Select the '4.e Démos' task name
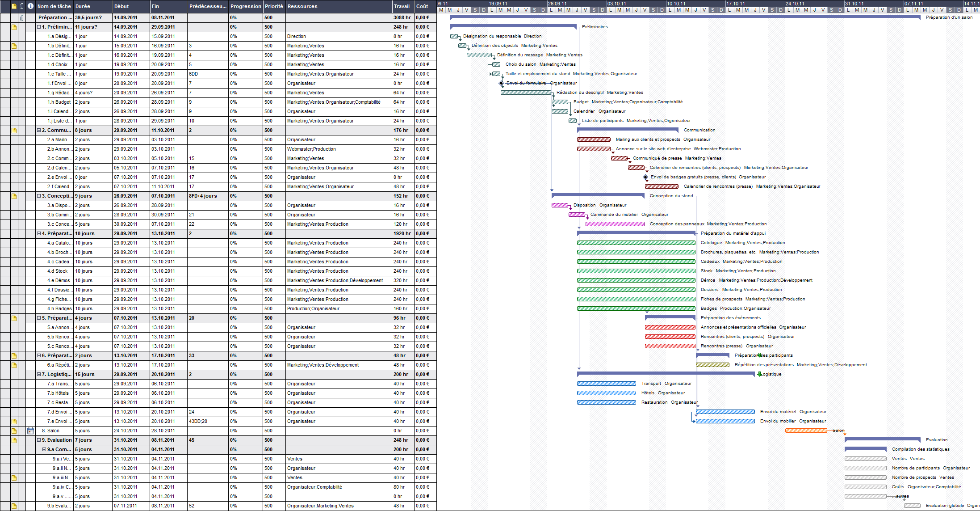Image resolution: width=980 pixels, height=511 pixels. coord(59,281)
